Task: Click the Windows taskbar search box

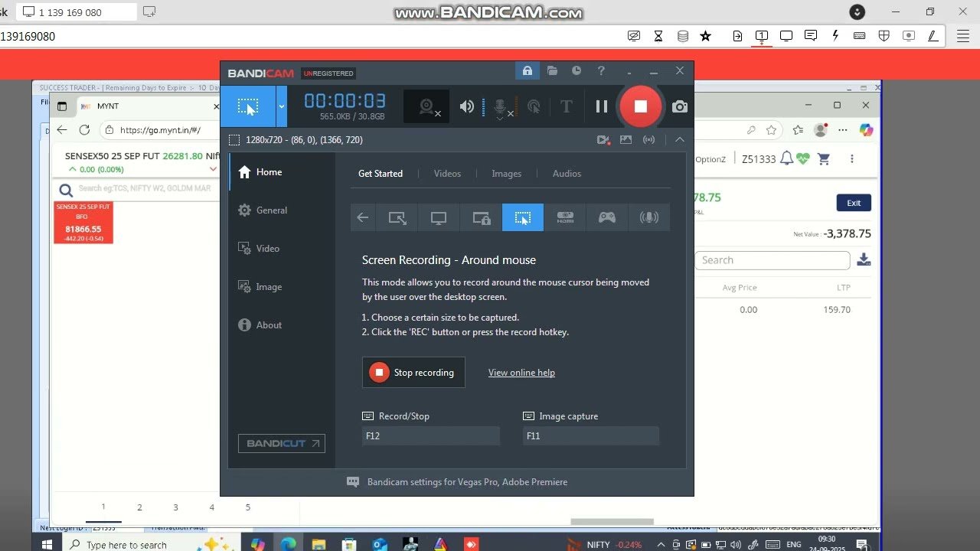Action: click(x=126, y=545)
